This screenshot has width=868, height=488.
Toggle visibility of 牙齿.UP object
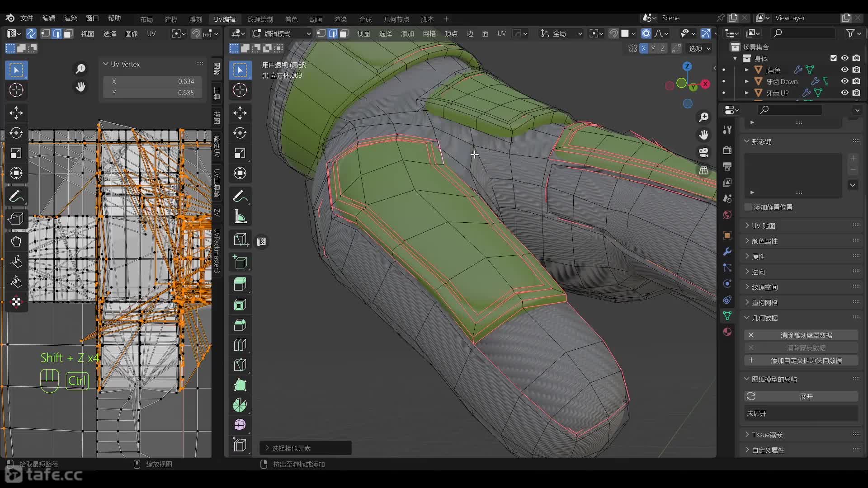(x=844, y=93)
